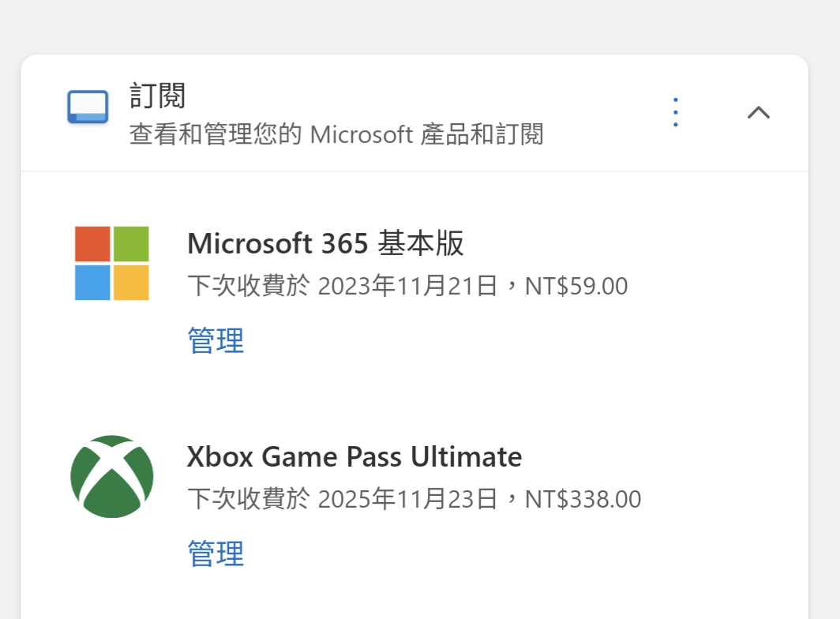This screenshot has width=840, height=619.
Task: Click the NT$338.00 price
Action: pyautogui.click(x=583, y=499)
